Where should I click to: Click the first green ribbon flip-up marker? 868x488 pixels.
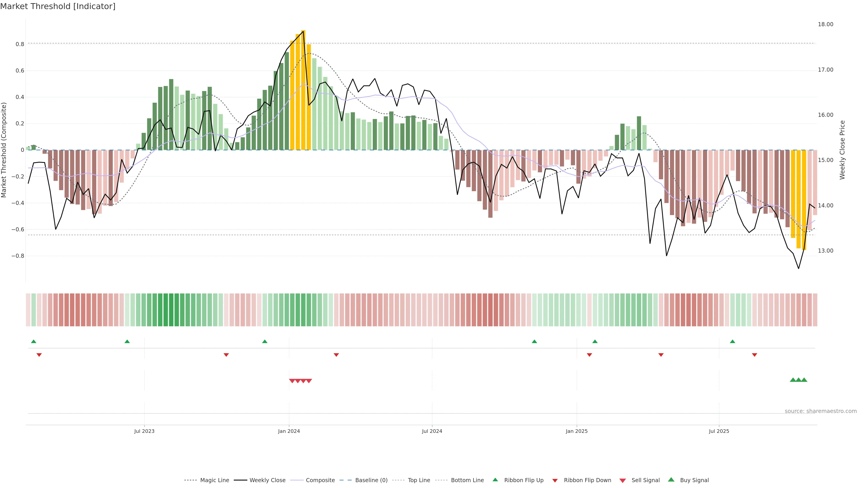tap(33, 342)
